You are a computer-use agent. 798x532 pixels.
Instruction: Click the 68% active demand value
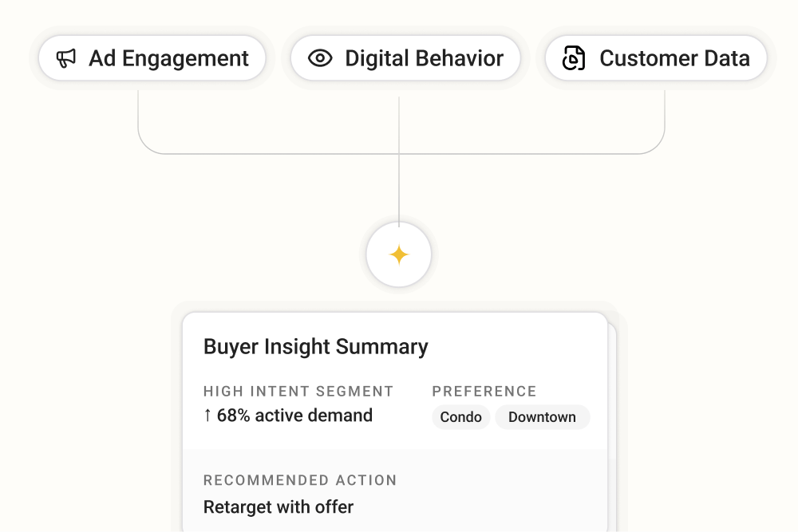[294, 416]
